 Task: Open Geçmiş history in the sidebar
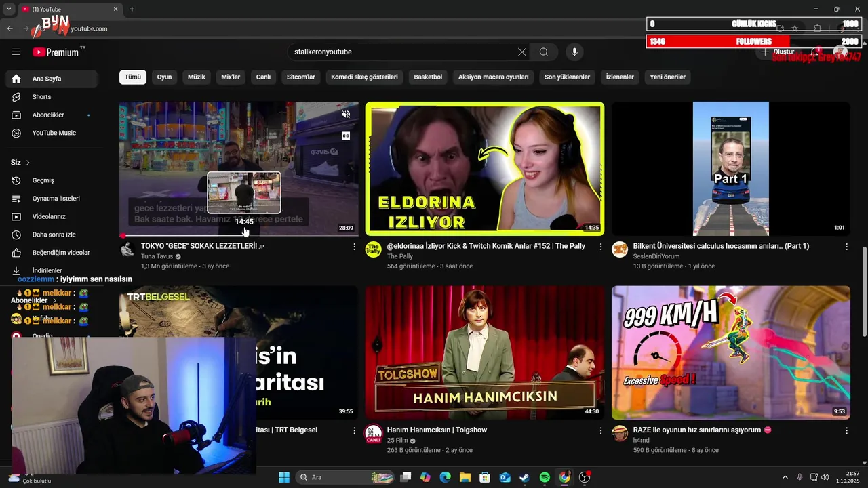tap(53, 180)
